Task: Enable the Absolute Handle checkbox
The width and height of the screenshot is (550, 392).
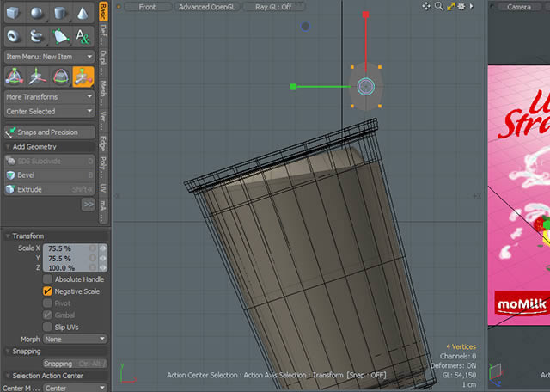Action: 47,279
